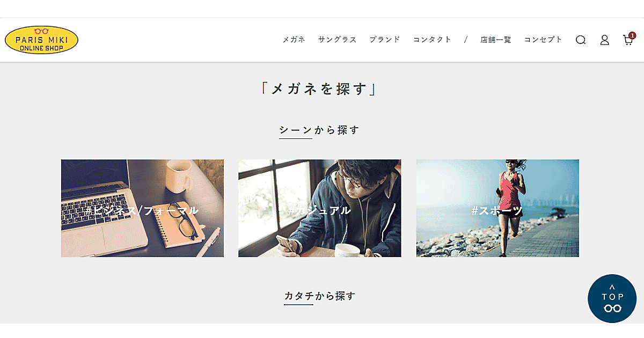Open the user account icon

tap(604, 40)
